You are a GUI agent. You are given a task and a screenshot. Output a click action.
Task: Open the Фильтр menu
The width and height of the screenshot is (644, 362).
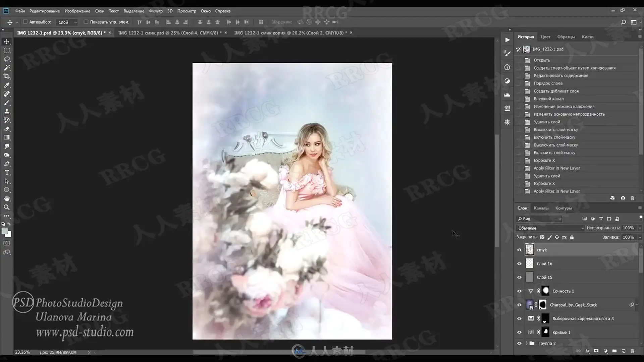coord(156,11)
